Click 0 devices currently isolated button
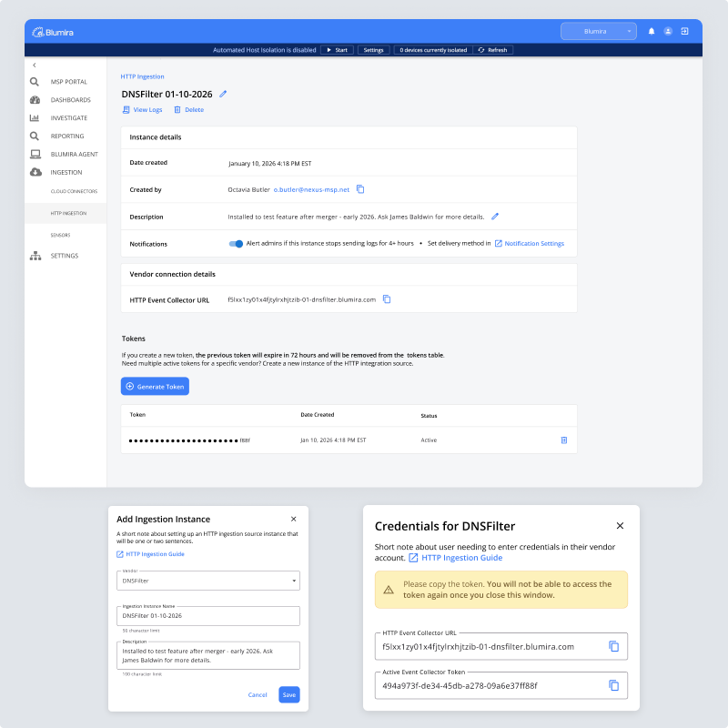The image size is (728, 728). point(433,50)
